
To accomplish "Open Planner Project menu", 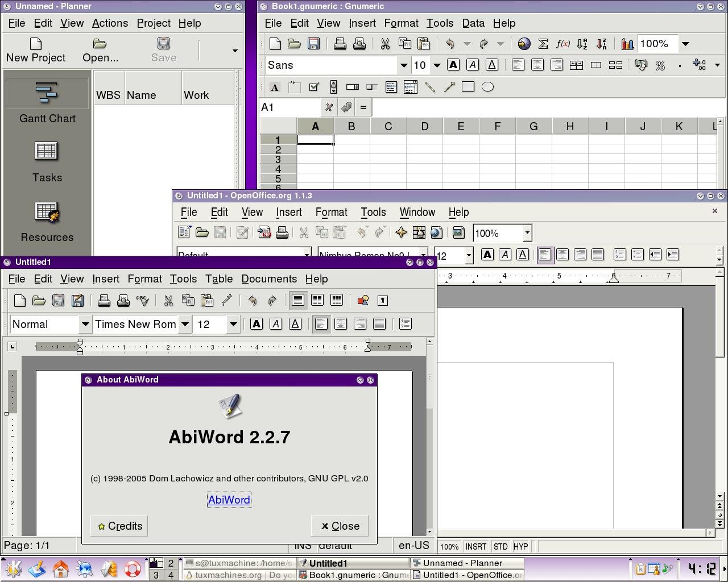I will click(154, 23).
